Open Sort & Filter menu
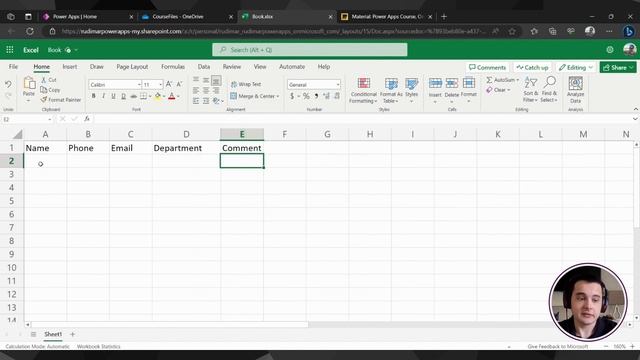640x360 pixels. click(531, 89)
